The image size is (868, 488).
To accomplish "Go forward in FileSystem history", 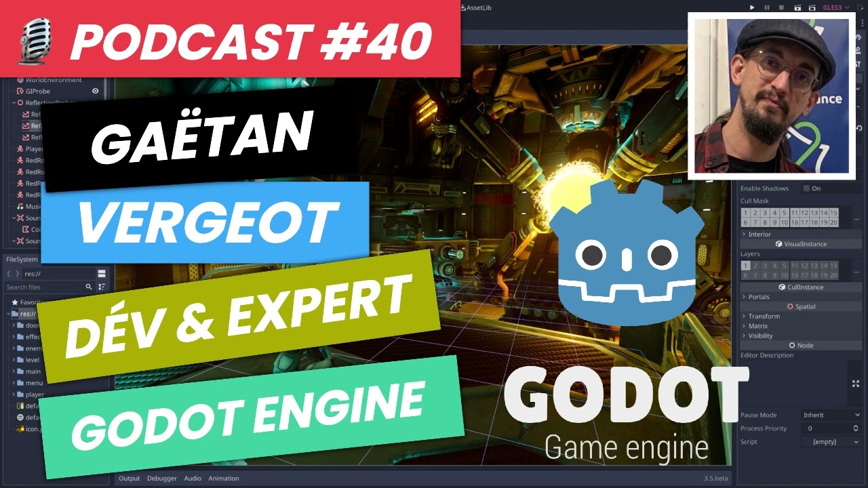I will (x=18, y=273).
